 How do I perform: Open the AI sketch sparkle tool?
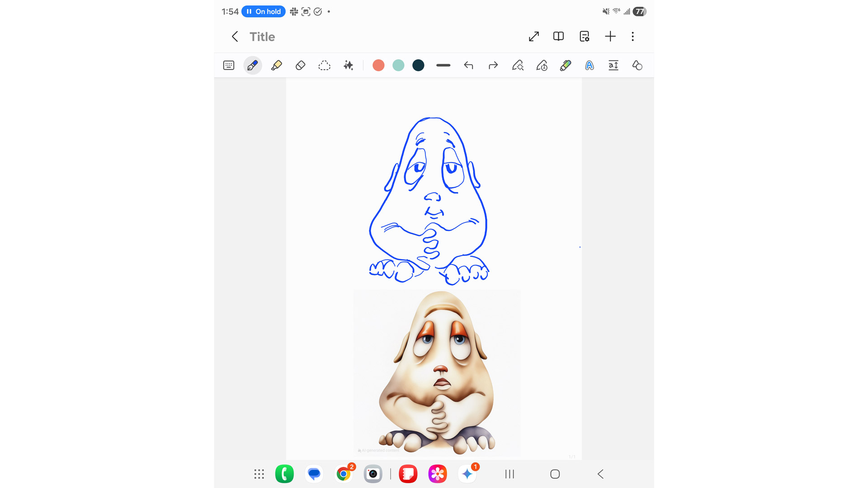point(348,66)
